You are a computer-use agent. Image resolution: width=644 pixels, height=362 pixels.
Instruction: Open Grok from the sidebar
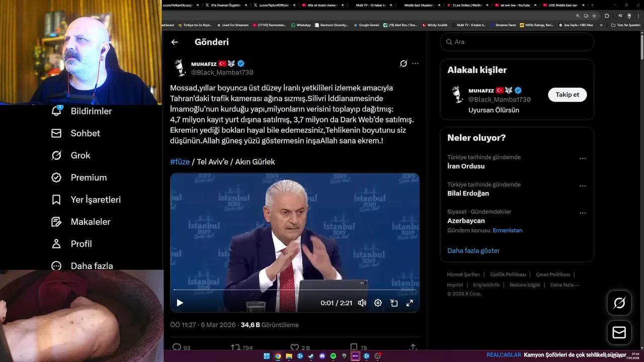coord(70,155)
